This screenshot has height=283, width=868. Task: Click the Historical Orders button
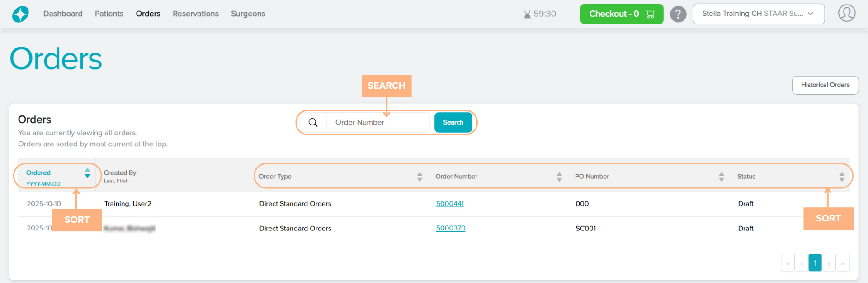[x=825, y=85]
